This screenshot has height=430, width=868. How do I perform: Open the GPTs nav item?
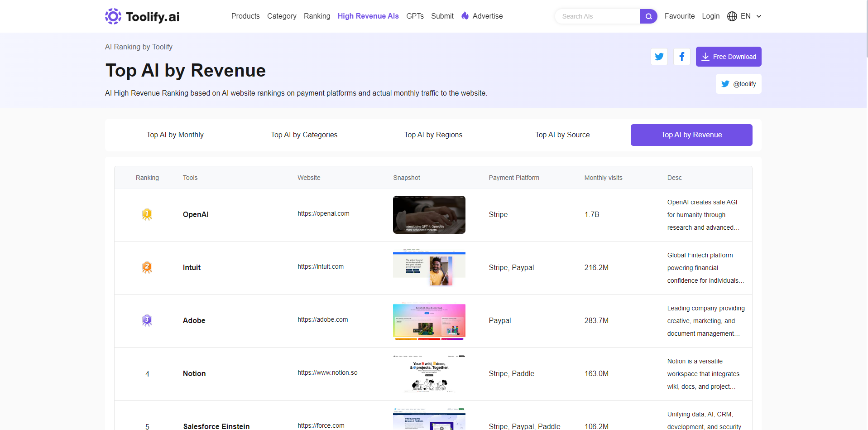coord(415,16)
